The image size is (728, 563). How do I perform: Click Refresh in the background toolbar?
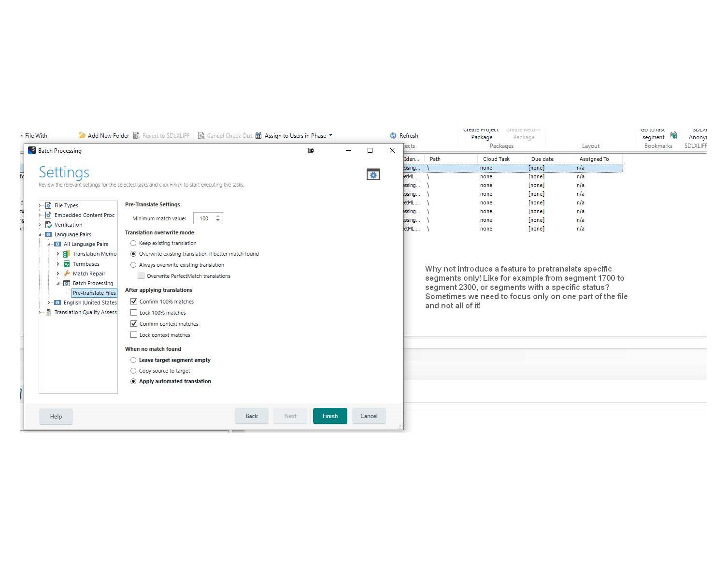404,136
